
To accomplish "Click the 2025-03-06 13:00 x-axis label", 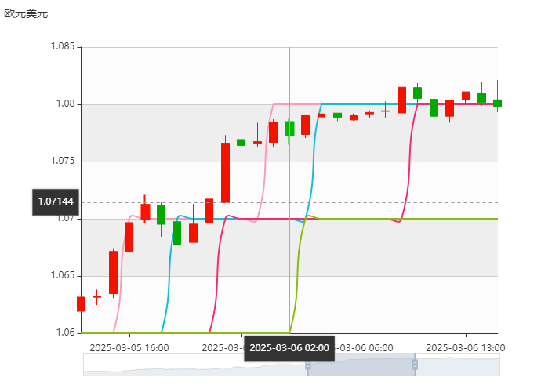I will click(465, 347).
